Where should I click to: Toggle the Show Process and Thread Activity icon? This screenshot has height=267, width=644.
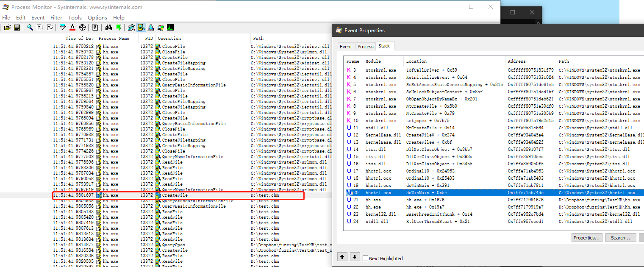pyautogui.click(x=161, y=28)
